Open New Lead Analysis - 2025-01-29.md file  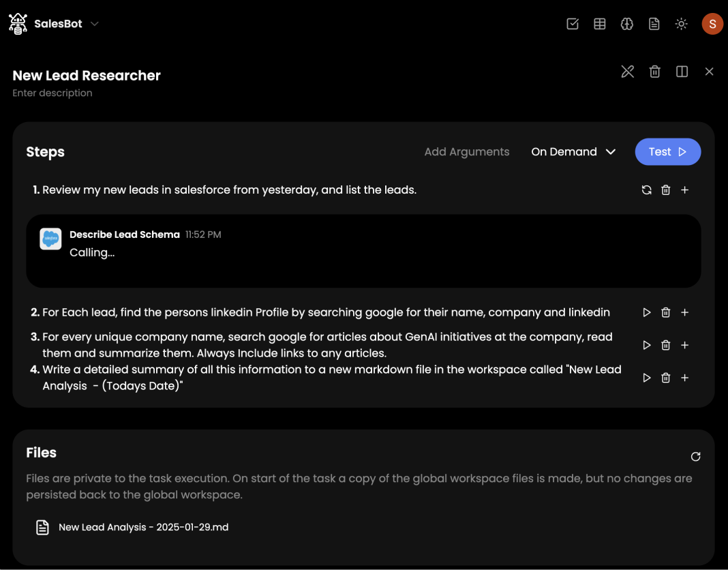coord(143,527)
